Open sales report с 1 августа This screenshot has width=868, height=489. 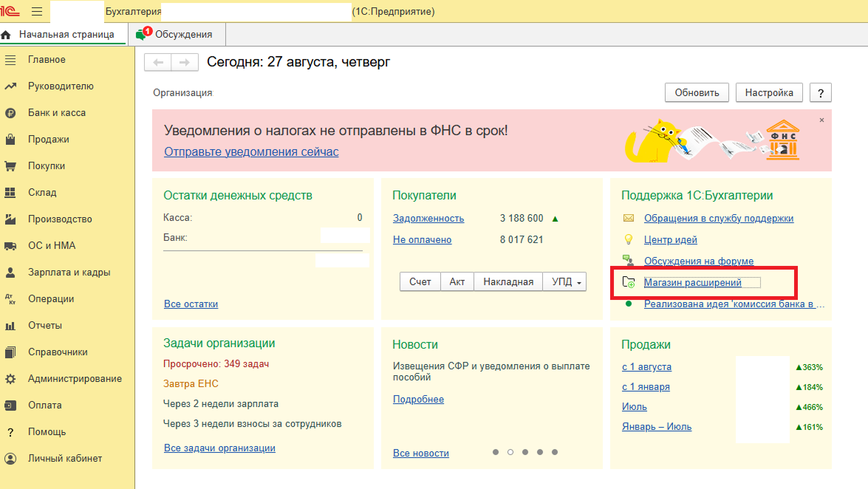click(646, 366)
